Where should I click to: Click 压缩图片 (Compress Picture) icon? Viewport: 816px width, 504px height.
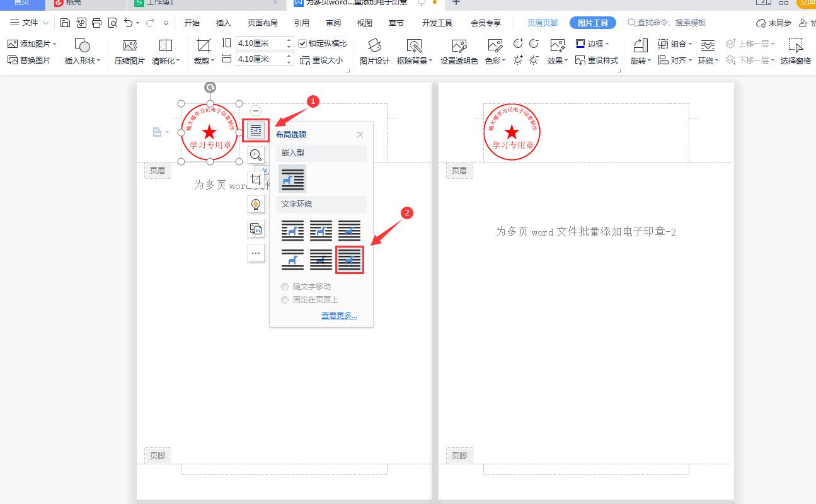click(129, 45)
